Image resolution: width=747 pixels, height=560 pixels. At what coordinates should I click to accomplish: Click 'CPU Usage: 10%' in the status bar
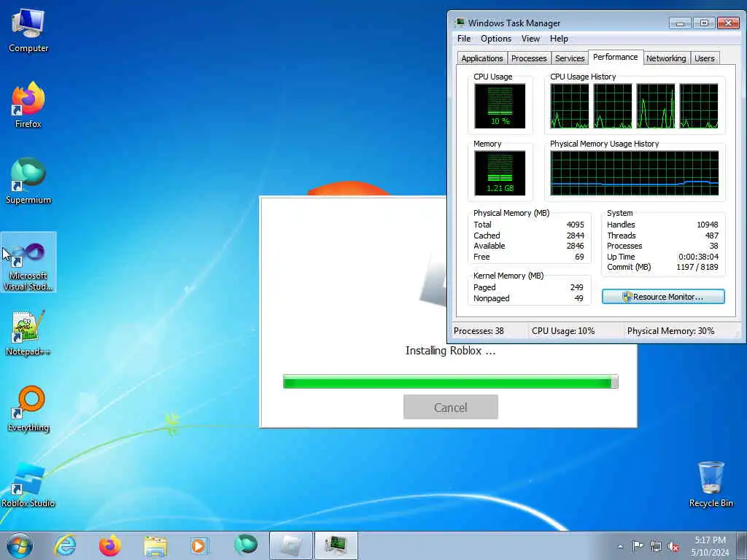(563, 331)
